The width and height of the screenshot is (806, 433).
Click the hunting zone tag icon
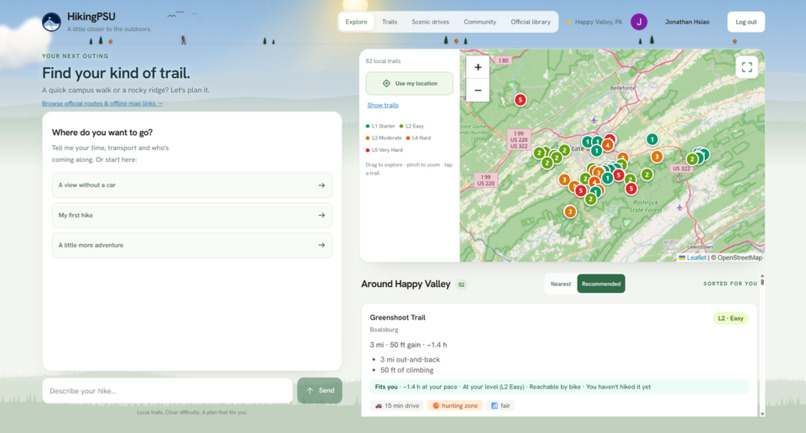pos(436,406)
